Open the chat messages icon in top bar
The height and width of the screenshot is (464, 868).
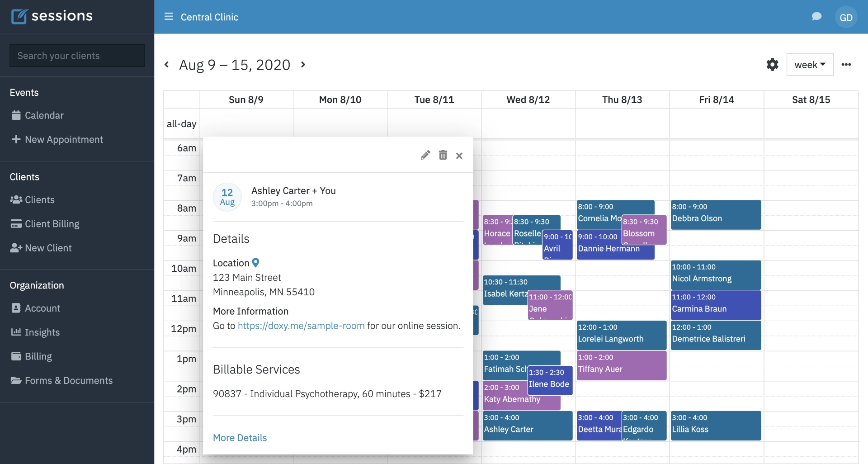click(816, 16)
